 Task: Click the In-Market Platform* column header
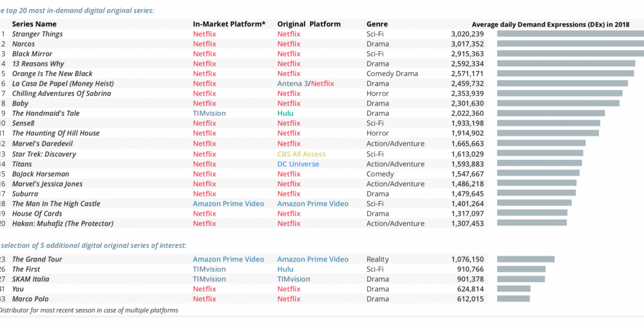point(229,24)
